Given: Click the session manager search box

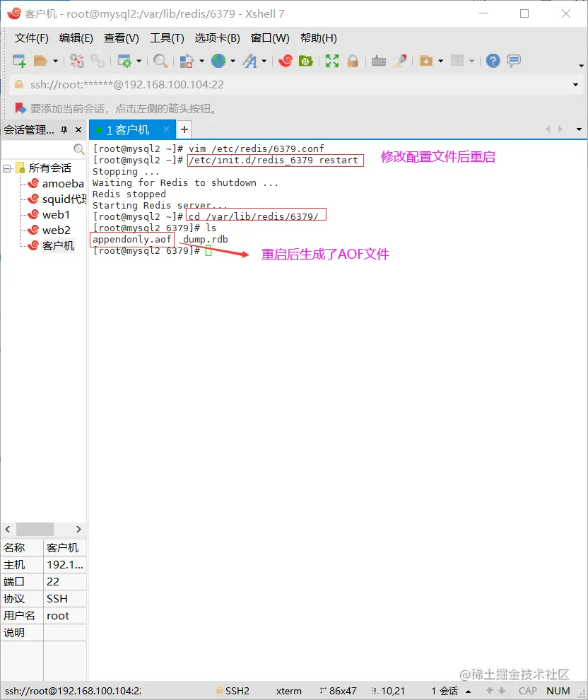Looking at the screenshot, I should pyautogui.click(x=37, y=148).
